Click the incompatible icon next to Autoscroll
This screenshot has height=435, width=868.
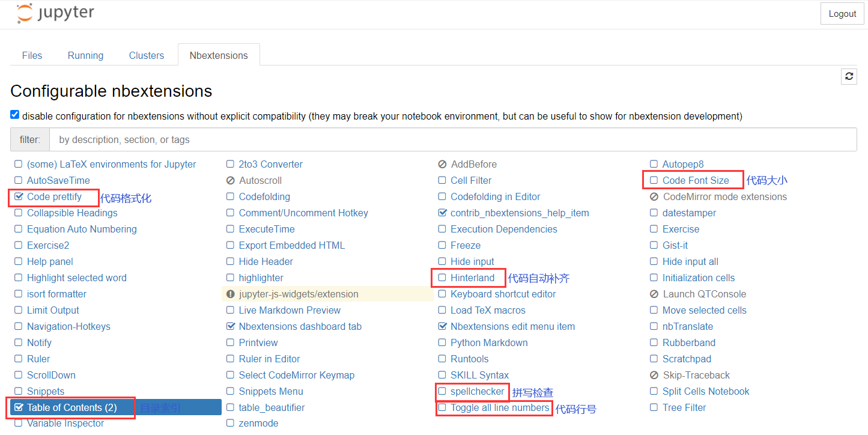pyautogui.click(x=231, y=181)
